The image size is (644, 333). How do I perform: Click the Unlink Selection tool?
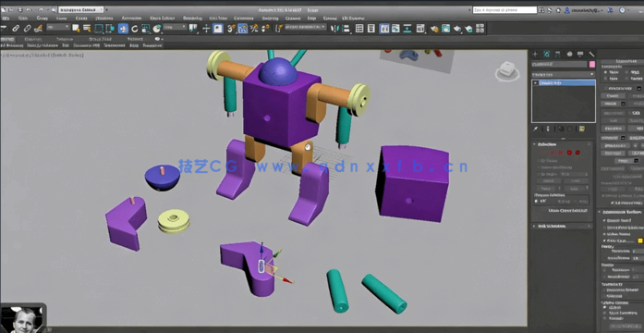(x=27, y=29)
